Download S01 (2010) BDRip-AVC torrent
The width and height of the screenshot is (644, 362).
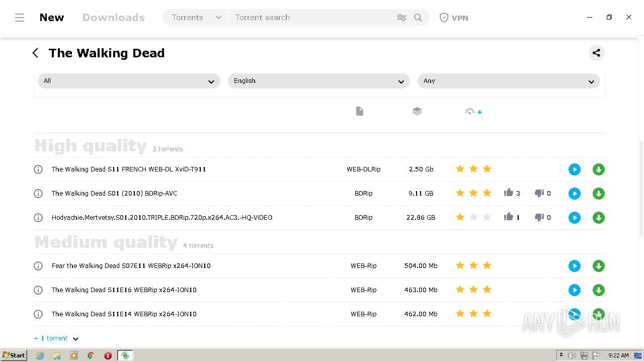(599, 194)
